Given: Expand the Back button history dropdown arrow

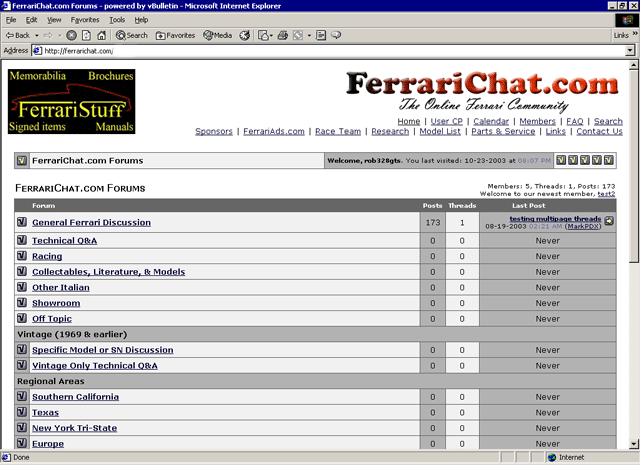Looking at the screenshot, I should (37, 36).
